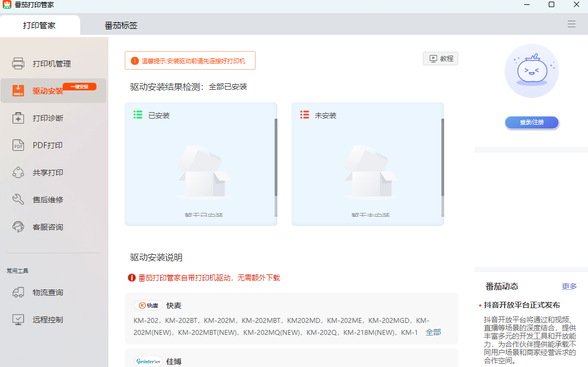Open the hamburger menu at top right
The image size is (588, 367).
pos(571,24)
